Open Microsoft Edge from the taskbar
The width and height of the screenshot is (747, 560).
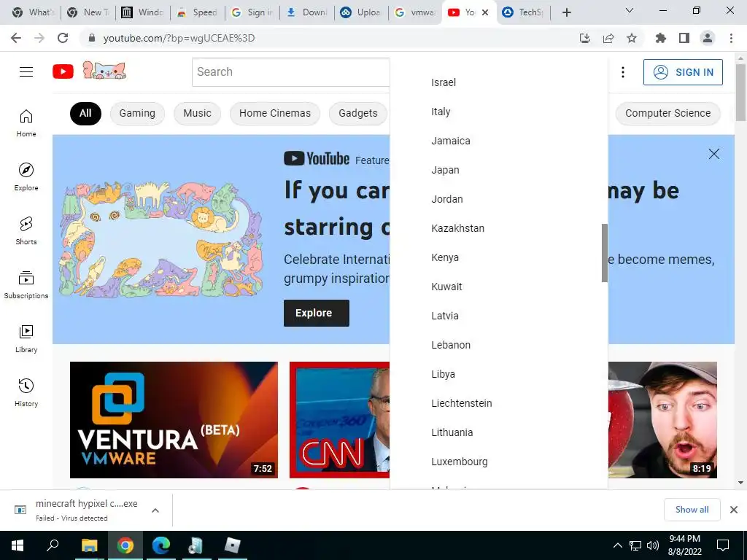coord(161,545)
